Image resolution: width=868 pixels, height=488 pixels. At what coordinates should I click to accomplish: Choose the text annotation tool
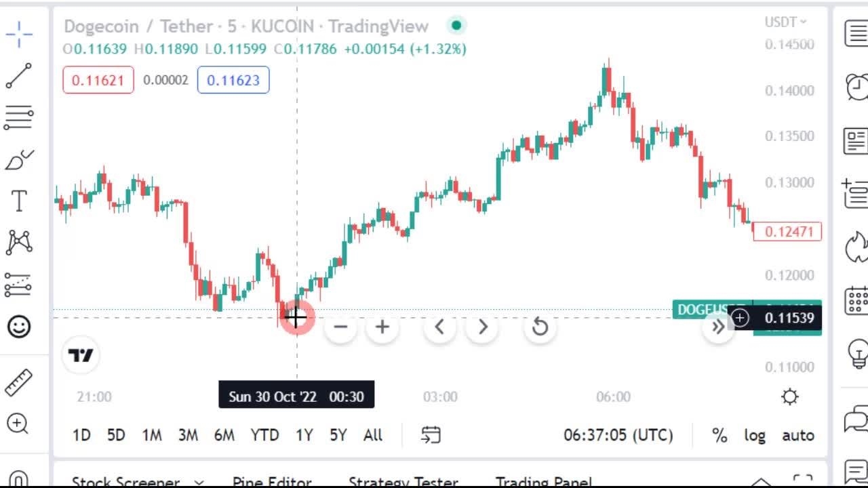click(19, 201)
